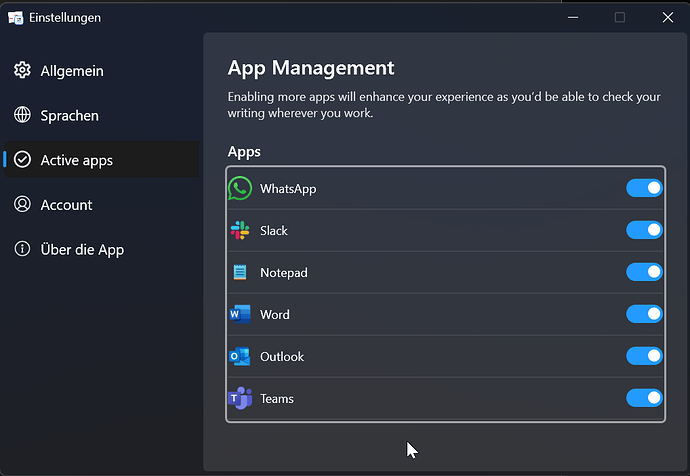Switch off Notepad integration toggle
Screen dimensions: 690x476
(x=644, y=272)
